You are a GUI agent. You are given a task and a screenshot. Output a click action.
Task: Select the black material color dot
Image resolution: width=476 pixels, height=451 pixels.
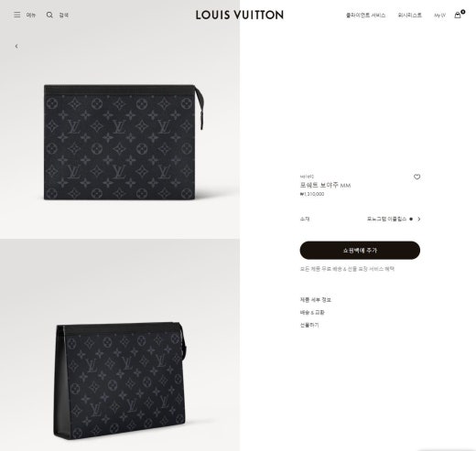pos(411,219)
